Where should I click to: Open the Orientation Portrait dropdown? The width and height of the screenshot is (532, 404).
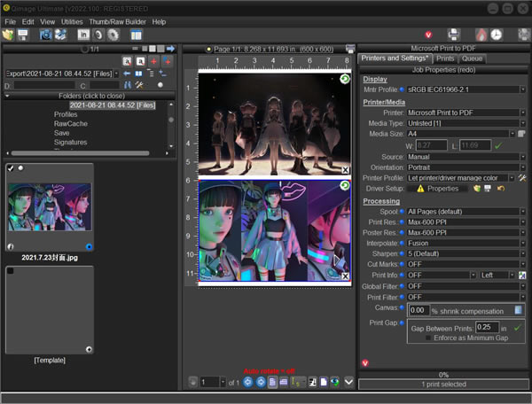tap(523, 167)
